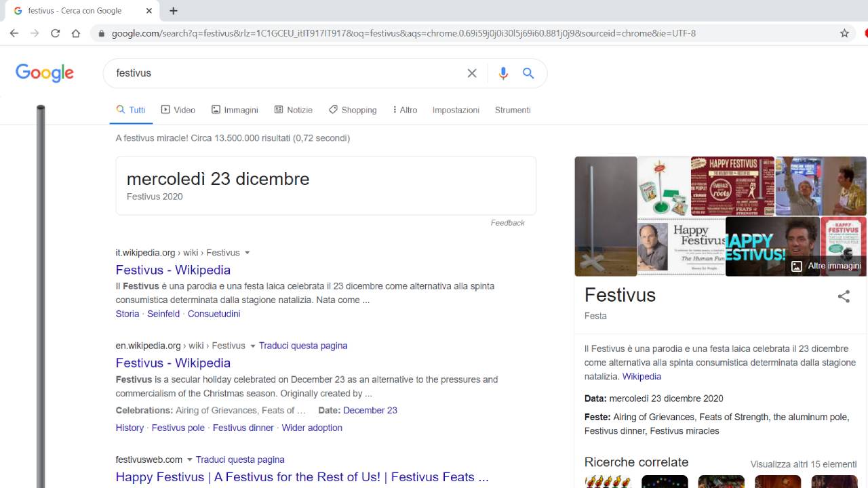Start voice search with microphone icon
Screen dimensions: 868x488
click(503, 73)
